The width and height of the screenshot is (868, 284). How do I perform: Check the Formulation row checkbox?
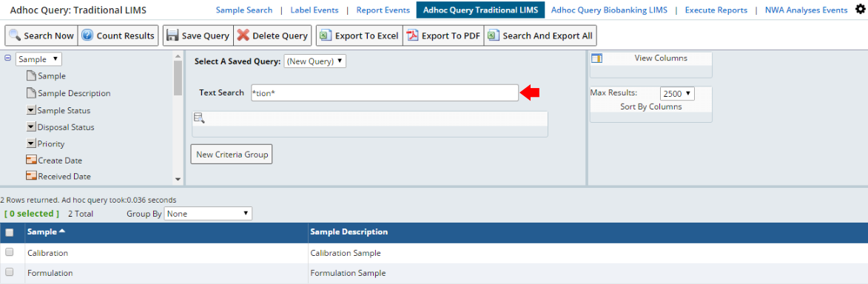pyautogui.click(x=10, y=272)
